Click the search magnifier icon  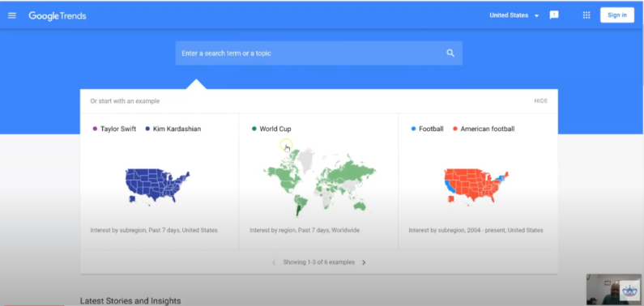450,53
